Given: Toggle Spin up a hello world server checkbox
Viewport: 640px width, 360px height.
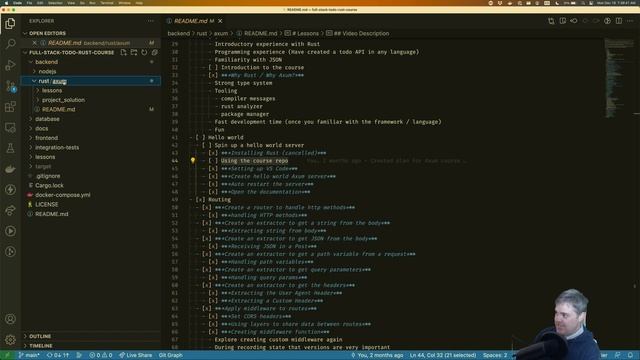Looking at the screenshot, I should 207,145.
